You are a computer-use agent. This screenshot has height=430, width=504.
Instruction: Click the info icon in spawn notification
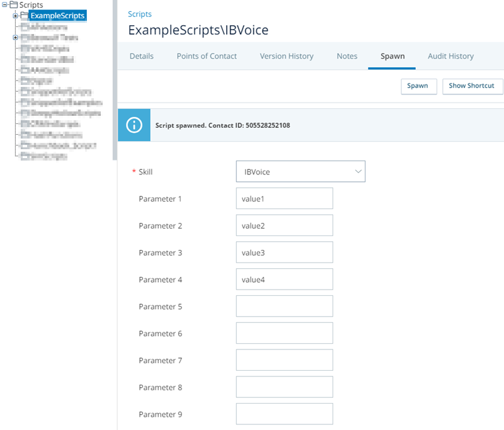tap(134, 125)
